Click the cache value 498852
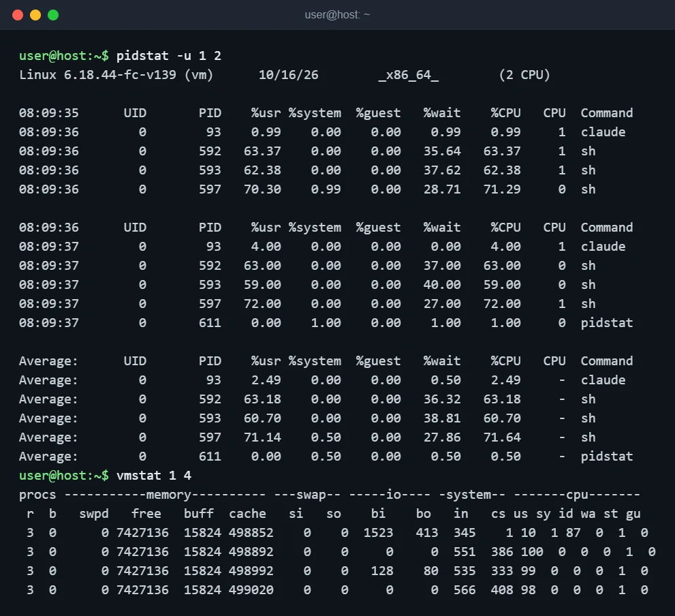The width and height of the screenshot is (675, 616). [x=251, y=533]
